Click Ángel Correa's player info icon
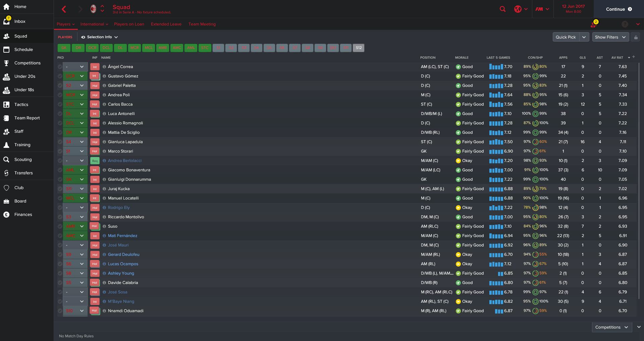The width and height of the screenshot is (644, 341). coord(104,67)
